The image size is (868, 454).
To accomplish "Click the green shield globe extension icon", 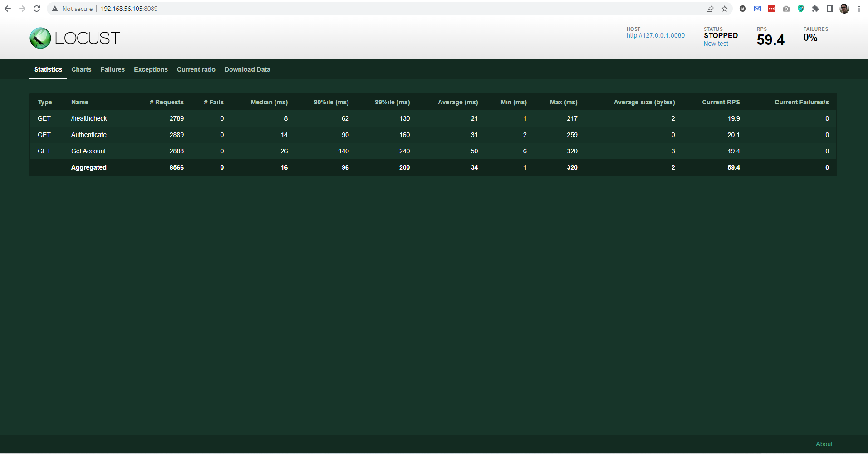I will coord(801,9).
